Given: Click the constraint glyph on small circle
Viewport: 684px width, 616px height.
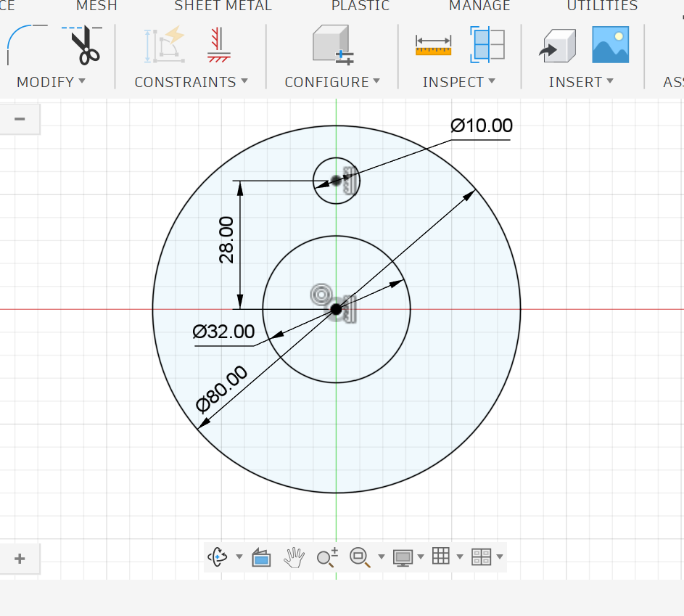Looking at the screenshot, I should click(351, 180).
